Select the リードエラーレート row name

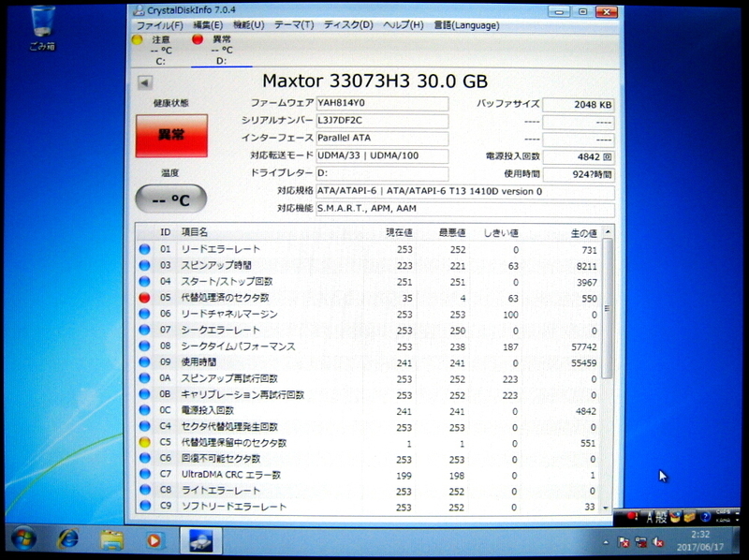tap(220, 249)
